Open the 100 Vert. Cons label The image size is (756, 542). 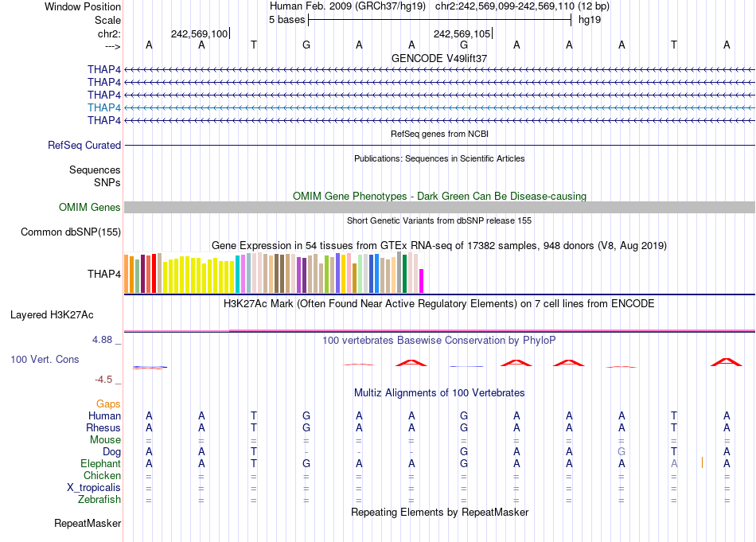[x=45, y=359]
